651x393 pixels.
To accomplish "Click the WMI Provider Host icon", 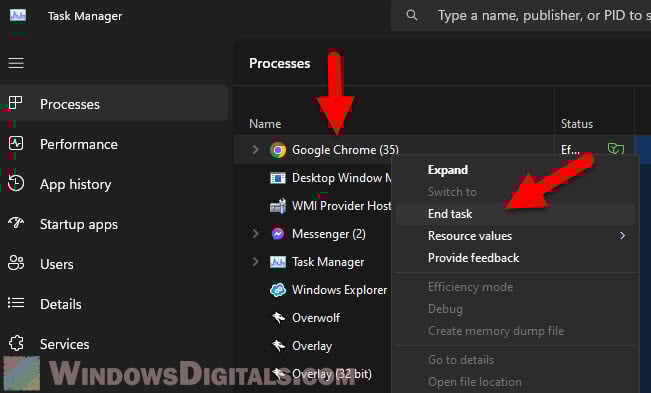I will point(278,206).
